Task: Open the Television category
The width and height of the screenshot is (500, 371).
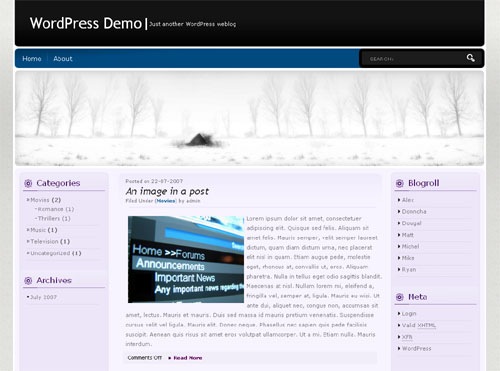Action: click(44, 241)
